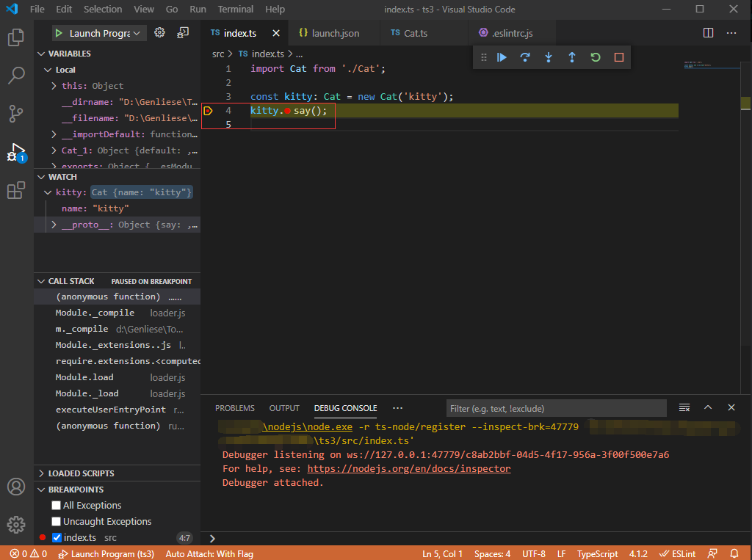
Task: Expand the __proto__ node in Watch
Action: click(x=54, y=225)
